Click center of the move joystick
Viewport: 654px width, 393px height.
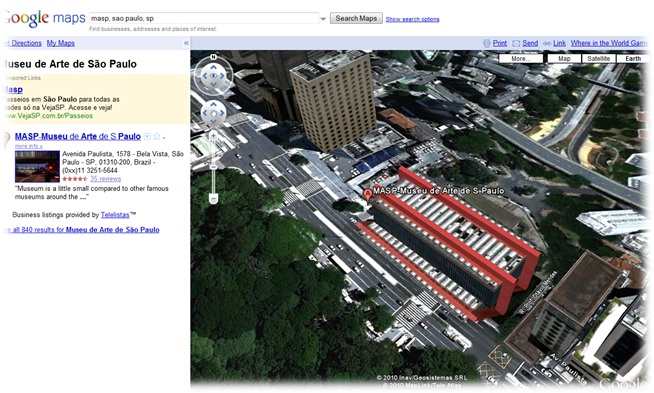(213, 113)
